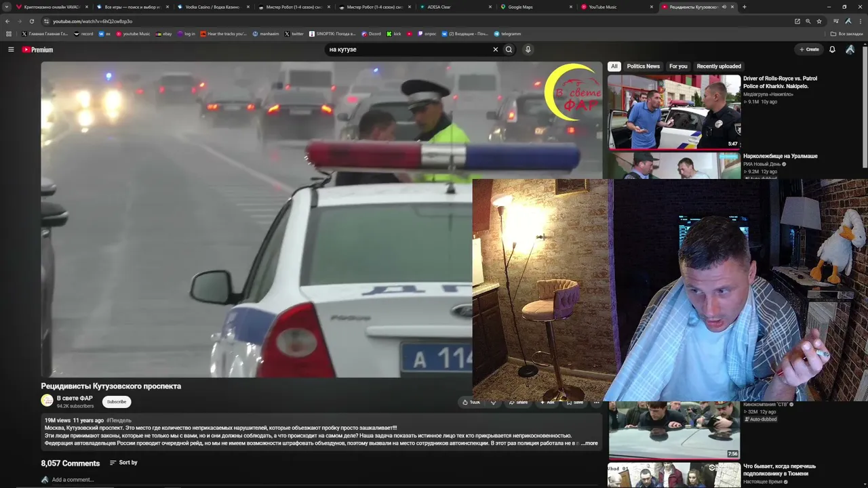Start voice search with microphone
Image resolution: width=868 pixels, height=488 pixels.
(x=528, y=49)
